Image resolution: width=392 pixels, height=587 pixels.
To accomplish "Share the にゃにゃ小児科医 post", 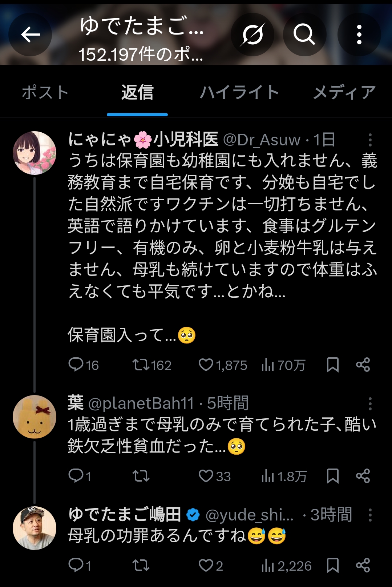I will pyautogui.click(x=363, y=365).
